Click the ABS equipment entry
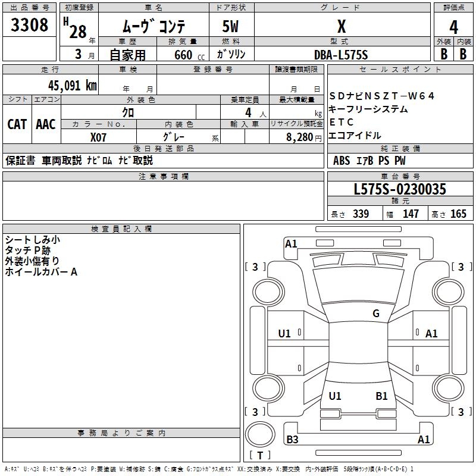The width and height of the screenshot is (476, 476). pos(342,161)
